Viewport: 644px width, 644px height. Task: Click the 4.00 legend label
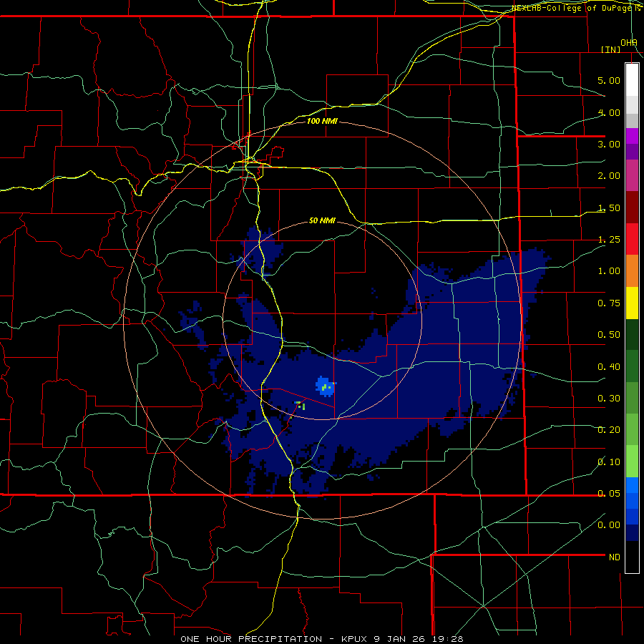[609, 112]
